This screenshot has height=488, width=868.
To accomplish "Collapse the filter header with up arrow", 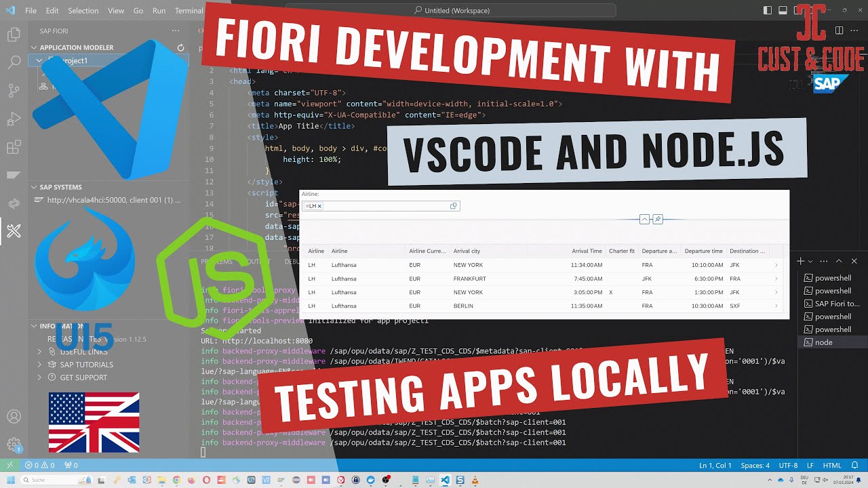I will (x=644, y=219).
